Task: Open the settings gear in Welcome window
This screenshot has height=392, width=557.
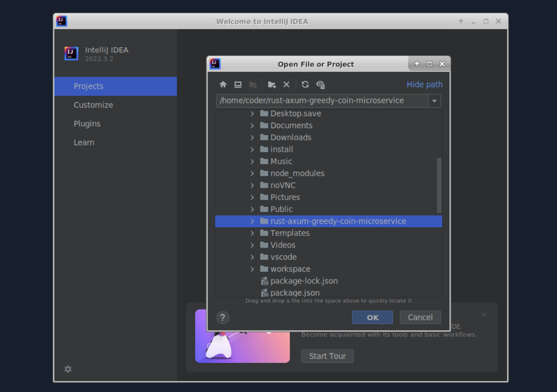Action: coord(68,369)
